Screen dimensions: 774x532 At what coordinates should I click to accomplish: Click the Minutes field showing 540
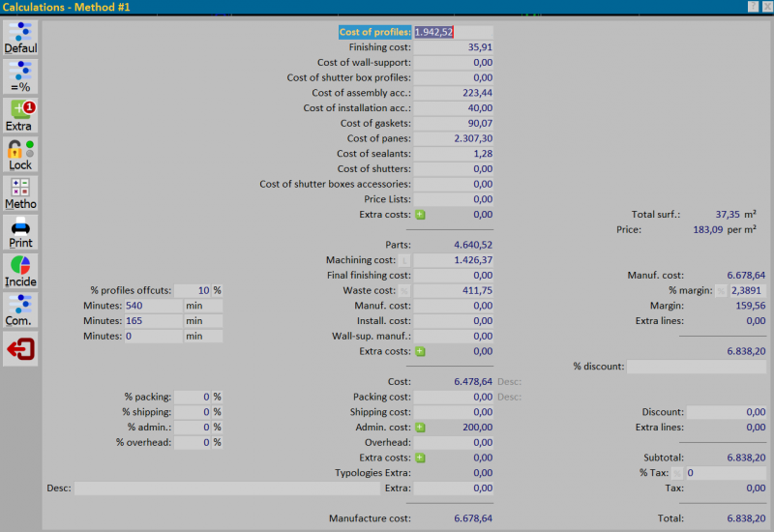(154, 306)
